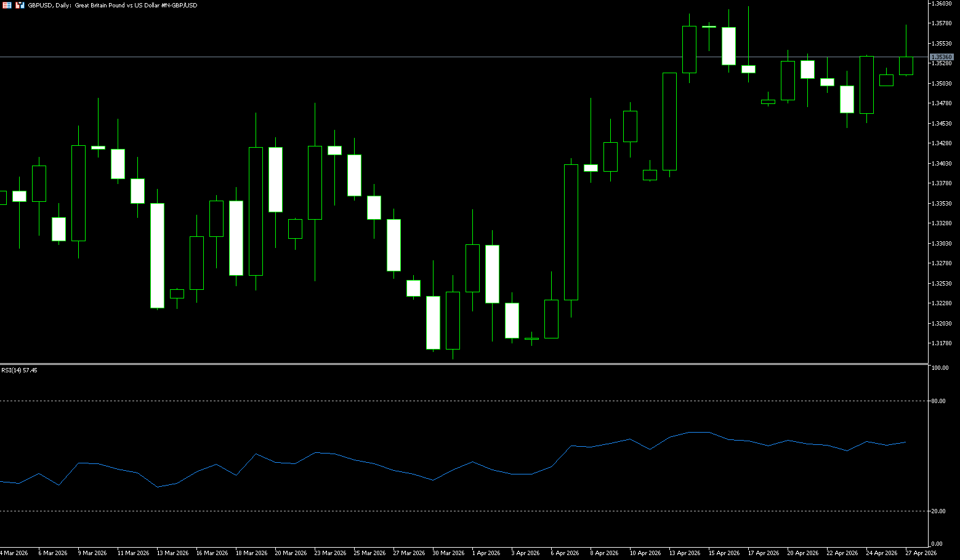Click the 1.31780 label on price axis

point(942,343)
